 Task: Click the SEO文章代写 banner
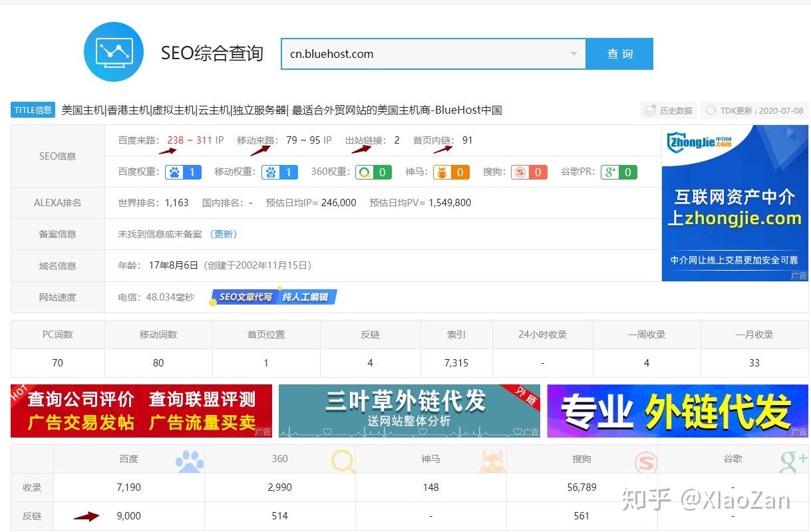[x=273, y=297]
